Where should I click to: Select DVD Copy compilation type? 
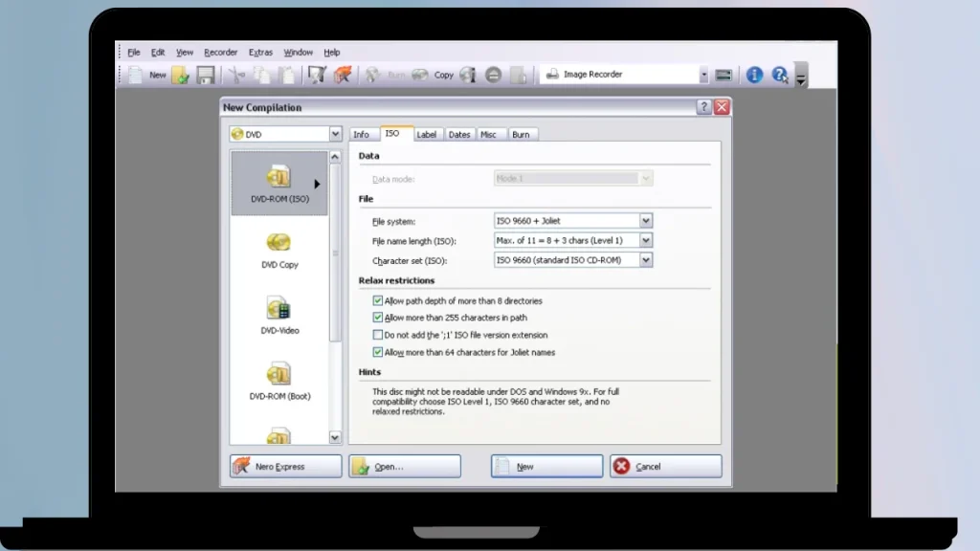pyautogui.click(x=279, y=251)
